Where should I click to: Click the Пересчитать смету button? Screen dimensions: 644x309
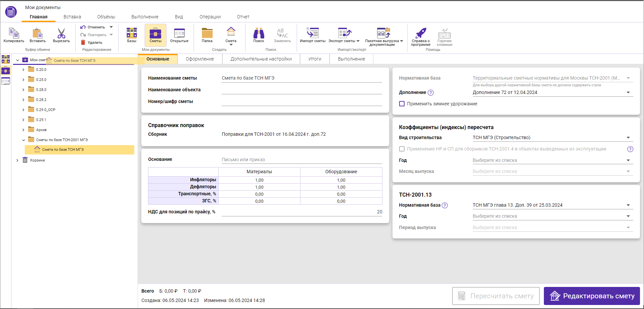tap(496, 296)
